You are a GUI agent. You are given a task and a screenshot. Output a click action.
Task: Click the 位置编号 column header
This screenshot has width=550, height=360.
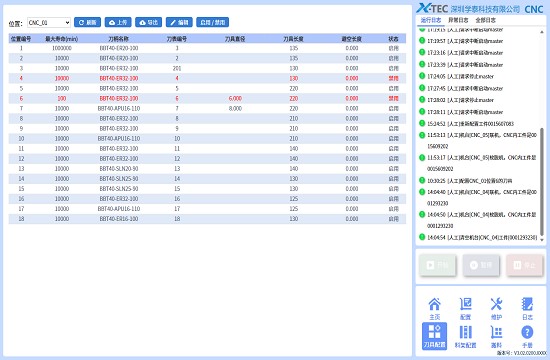point(21,39)
